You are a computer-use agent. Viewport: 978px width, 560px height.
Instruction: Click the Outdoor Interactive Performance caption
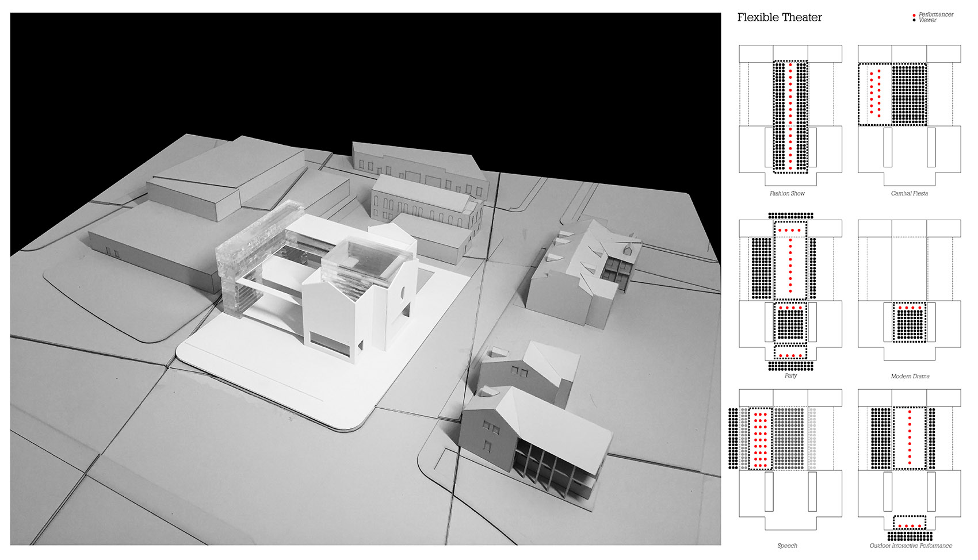coord(910,546)
